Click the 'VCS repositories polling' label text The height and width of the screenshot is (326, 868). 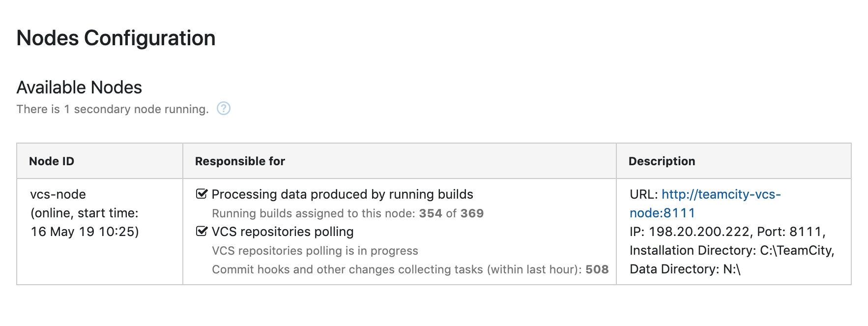pos(283,232)
